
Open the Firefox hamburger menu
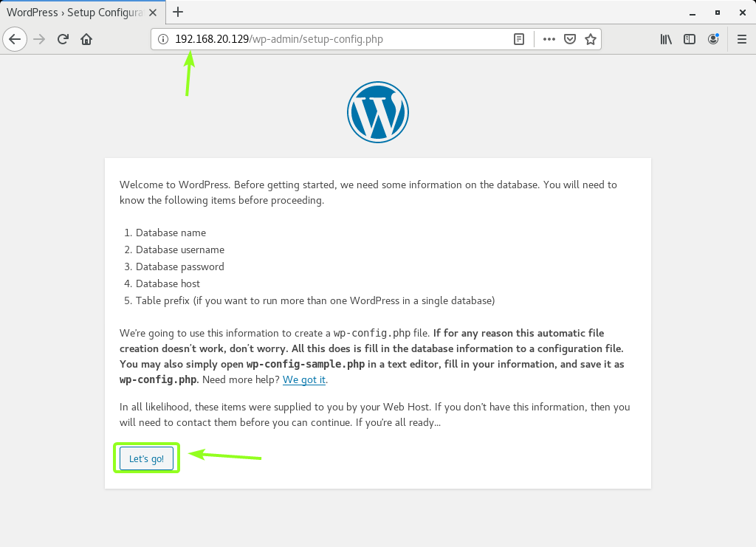point(742,39)
